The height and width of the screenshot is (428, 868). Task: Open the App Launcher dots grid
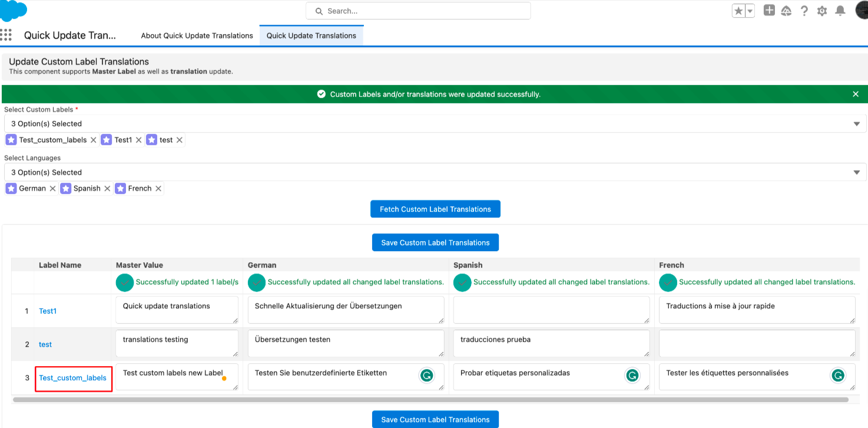tap(6, 35)
